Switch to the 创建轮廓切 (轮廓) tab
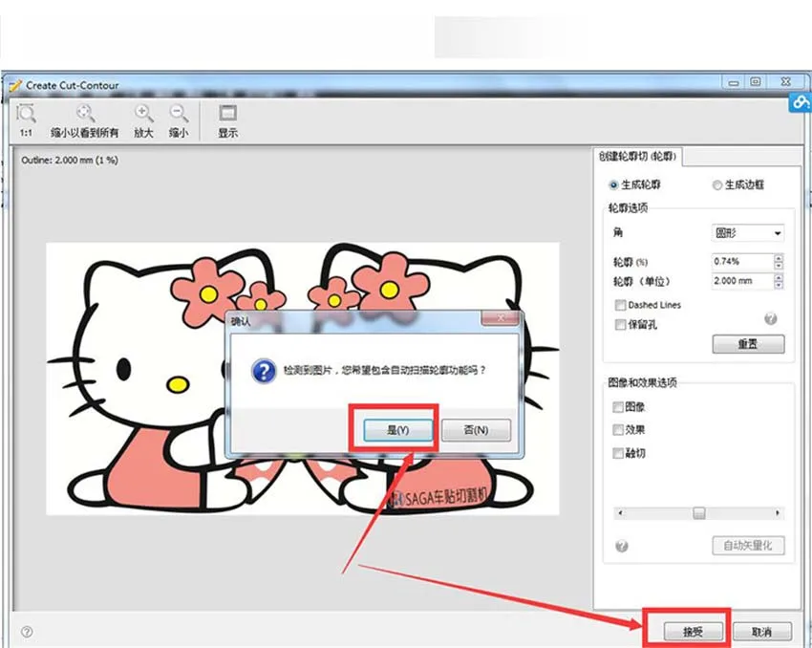This screenshot has width=812, height=648. point(637,156)
